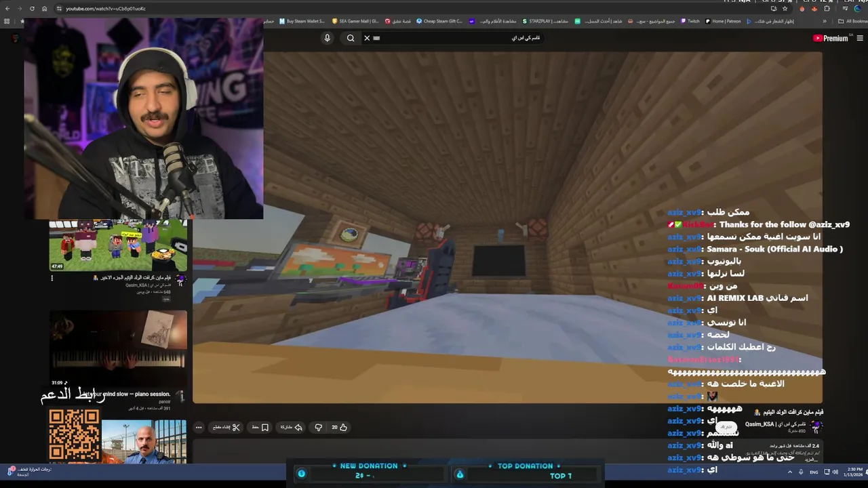
Task: Create a clip with scissors icon
Action: (x=225, y=427)
